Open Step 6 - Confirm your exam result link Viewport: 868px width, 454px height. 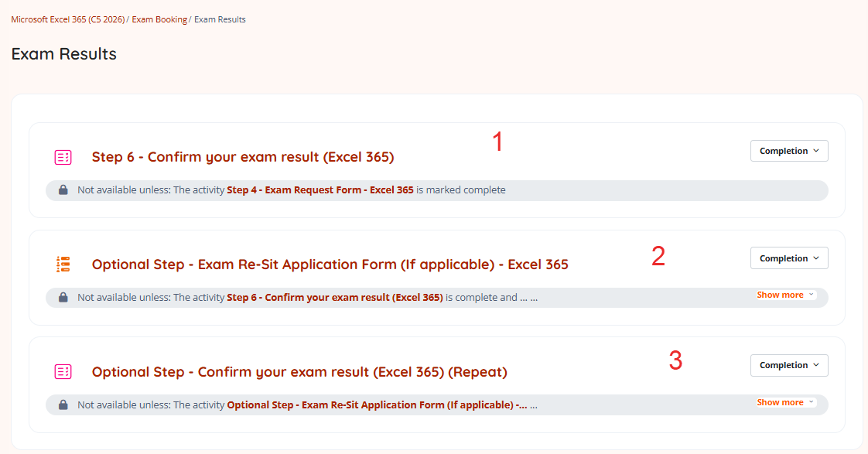[243, 157]
